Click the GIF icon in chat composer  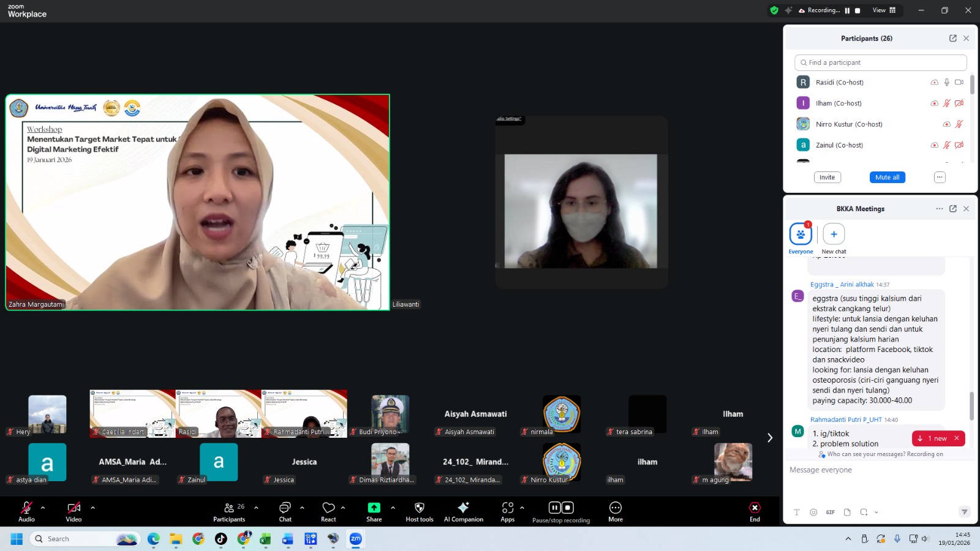point(830,512)
